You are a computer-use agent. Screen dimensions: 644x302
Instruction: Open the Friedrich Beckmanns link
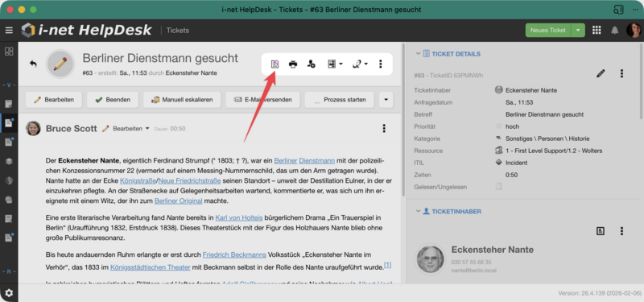click(x=234, y=254)
